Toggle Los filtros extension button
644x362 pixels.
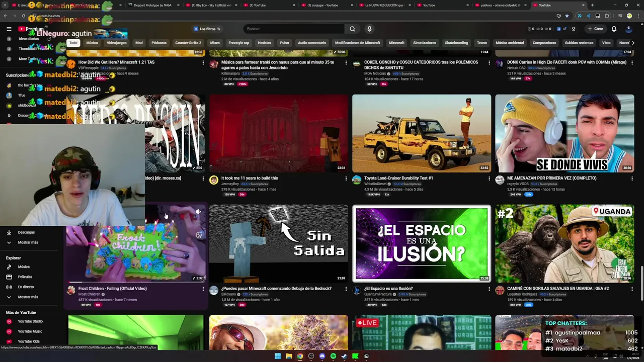point(207,29)
